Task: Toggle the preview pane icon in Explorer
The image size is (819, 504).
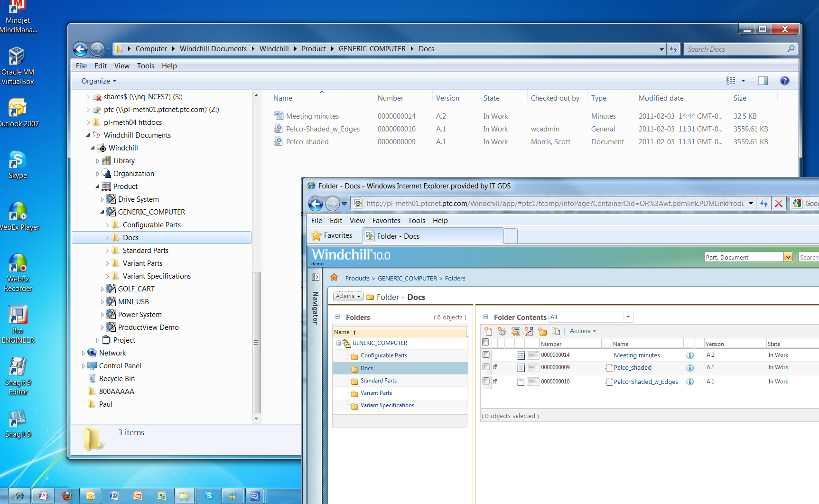Action: (x=763, y=81)
